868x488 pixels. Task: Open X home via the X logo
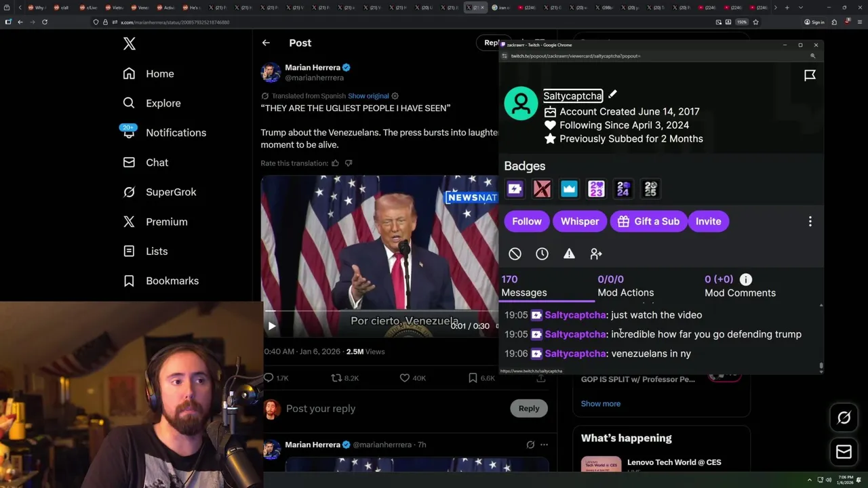tap(130, 44)
